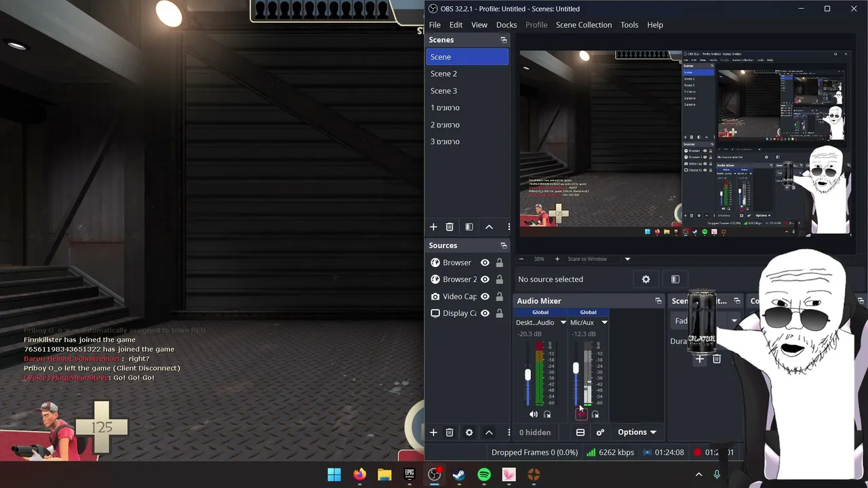Image resolution: width=868 pixels, height=488 pixels.
Task: Hide the Video Capture source
Action: point(485,297)
